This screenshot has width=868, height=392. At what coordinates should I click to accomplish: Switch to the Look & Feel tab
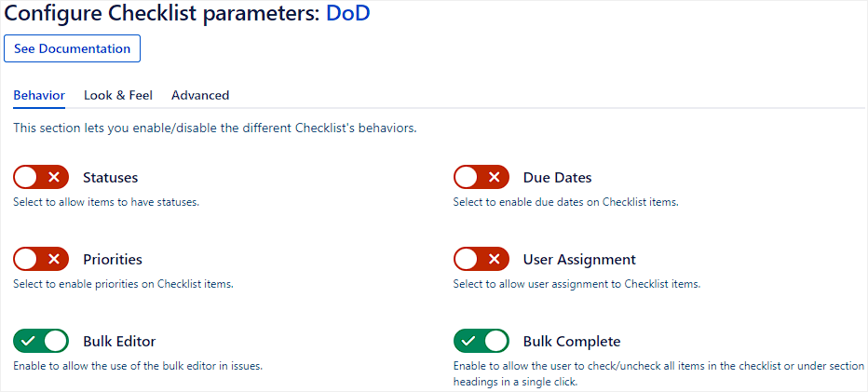[x=118, y=95]
